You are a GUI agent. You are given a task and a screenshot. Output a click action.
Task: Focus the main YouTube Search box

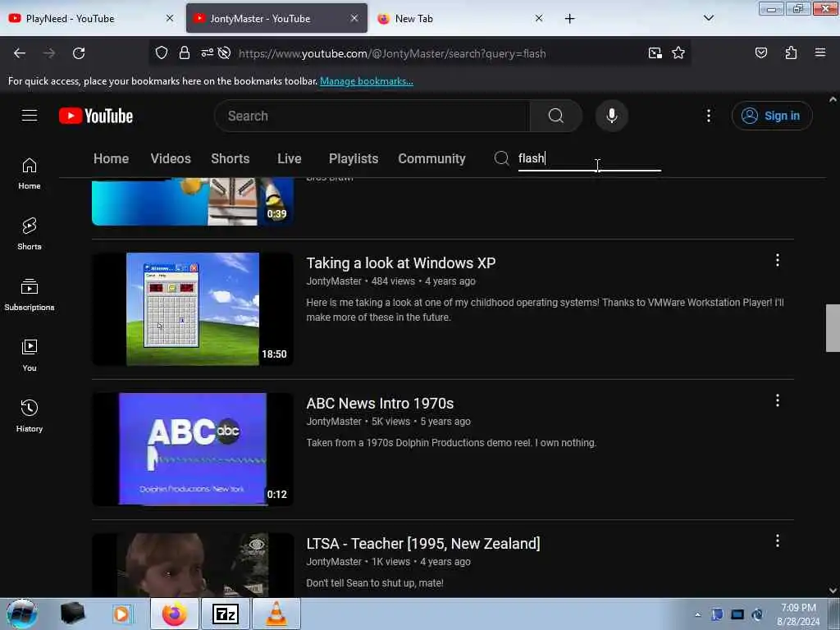(x=372, y=116)
